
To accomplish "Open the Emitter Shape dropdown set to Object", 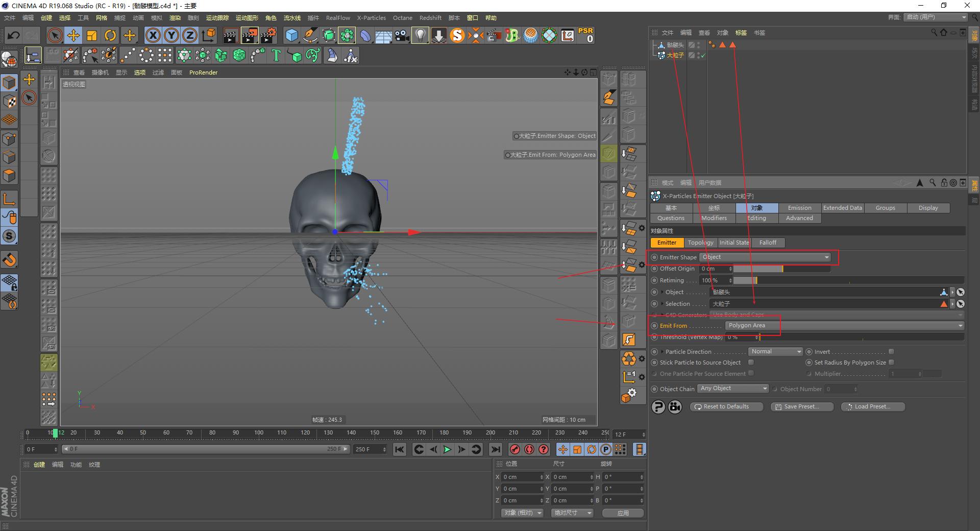I will [x=766, y=257].
